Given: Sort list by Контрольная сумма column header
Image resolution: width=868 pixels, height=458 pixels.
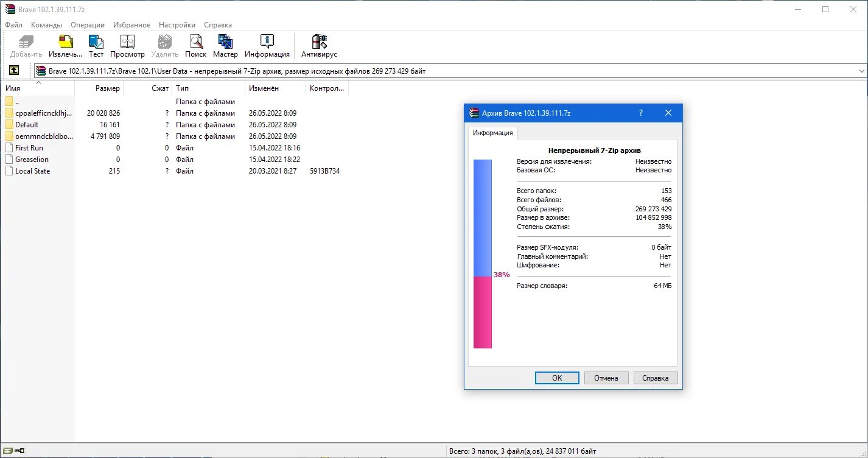Looking at the screenshot, I should pos(327,88).
